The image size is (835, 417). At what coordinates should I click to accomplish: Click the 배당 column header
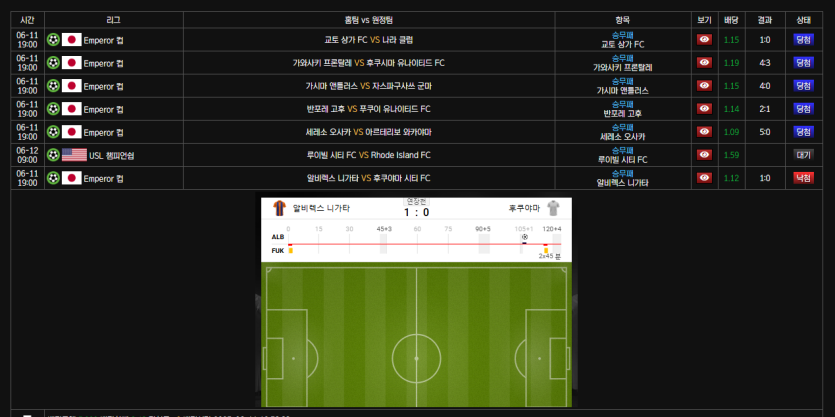click(731, 20)
